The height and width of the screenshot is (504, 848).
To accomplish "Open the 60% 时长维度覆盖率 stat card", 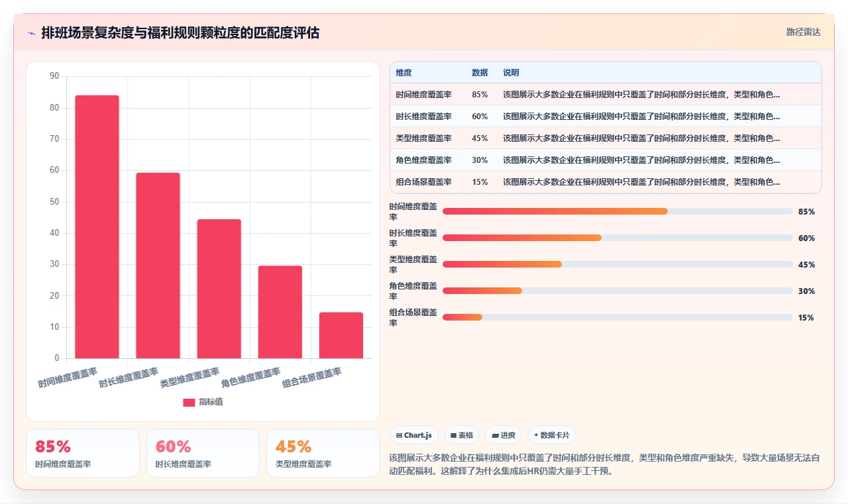I will pos(203,453).
